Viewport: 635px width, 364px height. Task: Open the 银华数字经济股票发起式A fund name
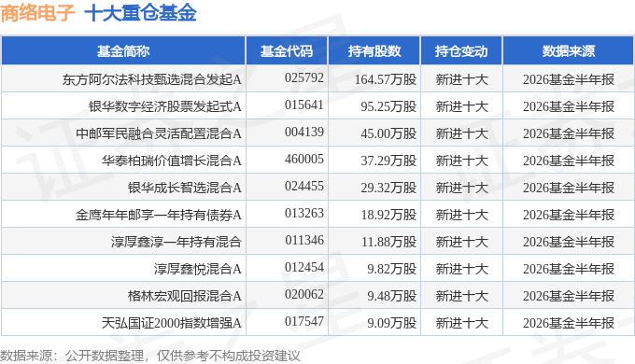[x=165, y=106]
